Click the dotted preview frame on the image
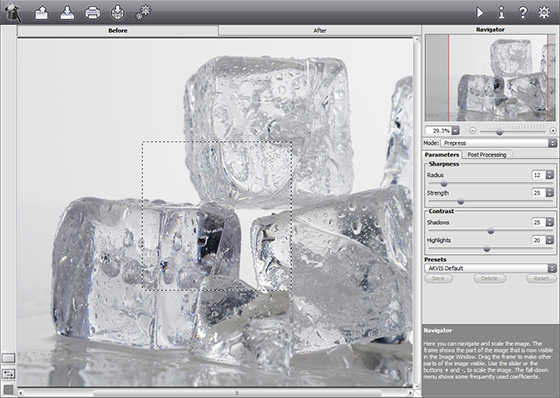The width and height of the screenshot is (560, 398). (217, 215)
